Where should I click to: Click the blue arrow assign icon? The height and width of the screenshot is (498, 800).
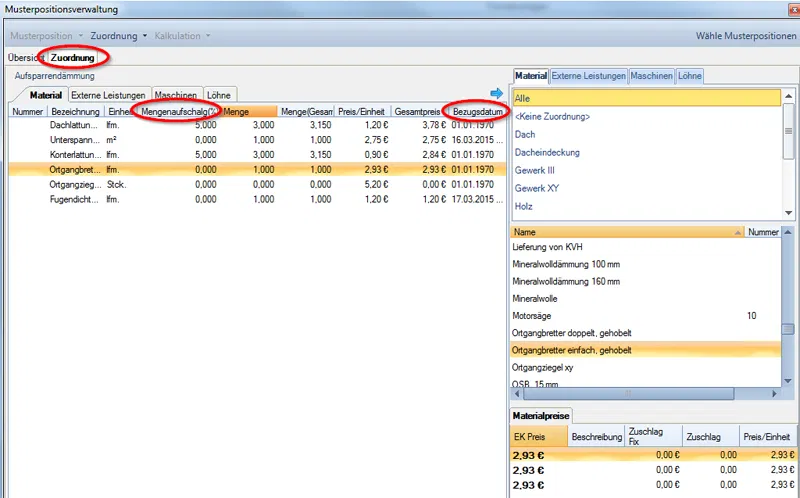pyautogui.click(x=496, y=94)
